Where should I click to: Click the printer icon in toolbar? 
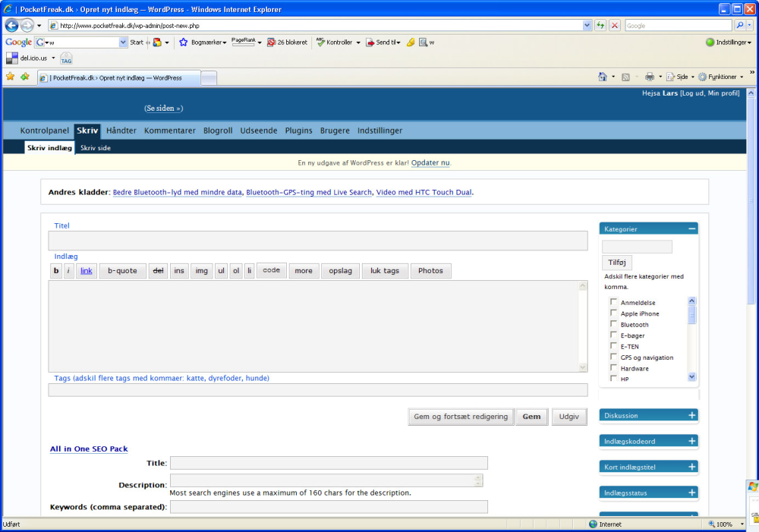pos(650,77)
